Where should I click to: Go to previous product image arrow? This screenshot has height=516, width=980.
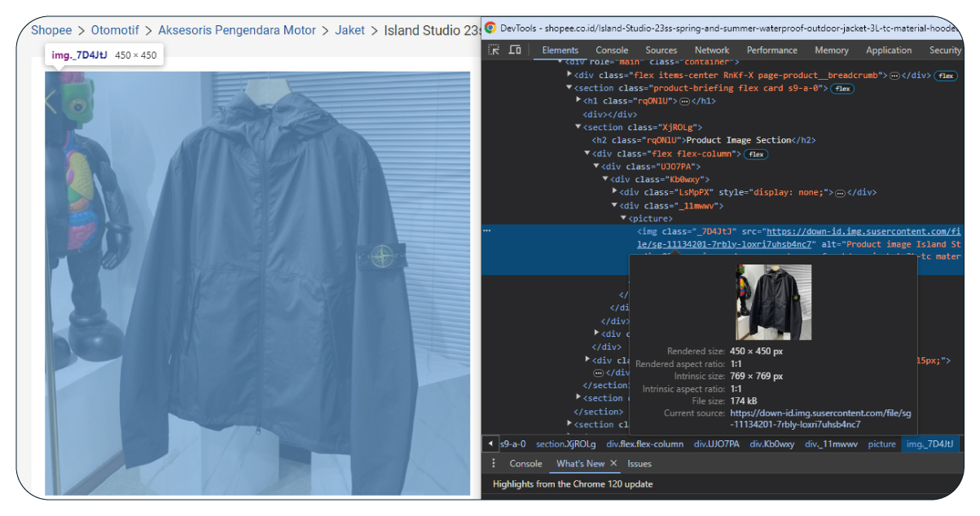point(51,101)
